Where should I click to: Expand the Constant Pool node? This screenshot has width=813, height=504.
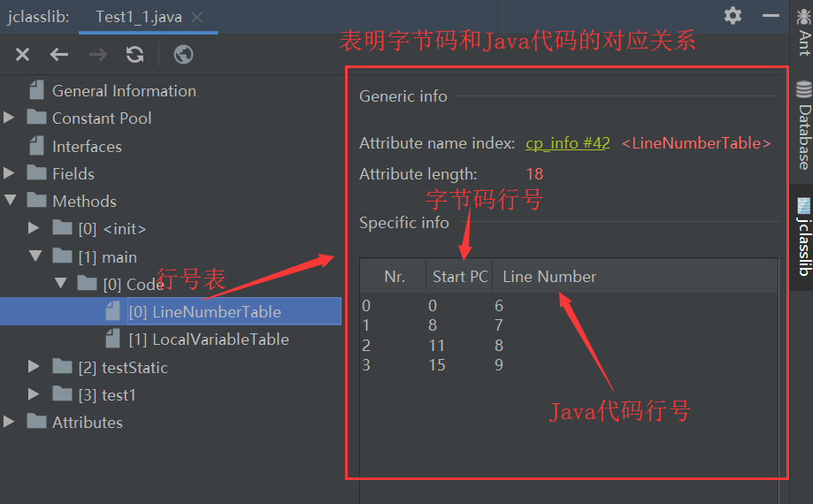[10, 118]
